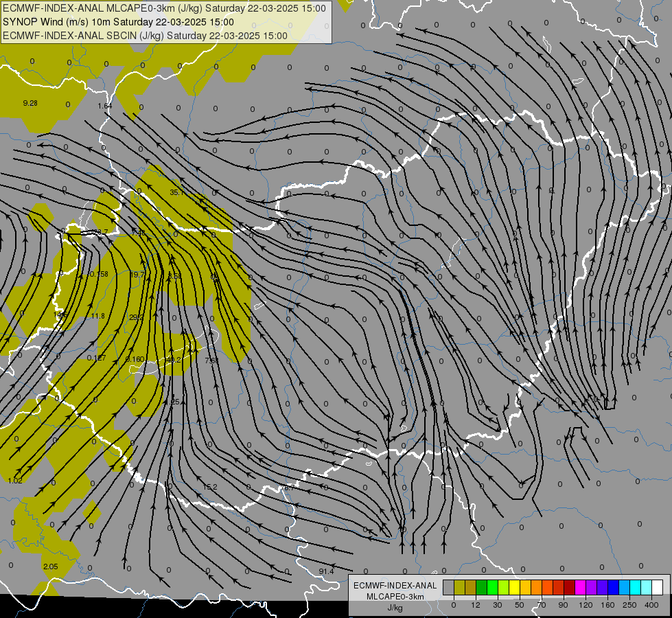Click the dark red legend swatch
Screen dimensions: 672x618
[x=570, y=588]
